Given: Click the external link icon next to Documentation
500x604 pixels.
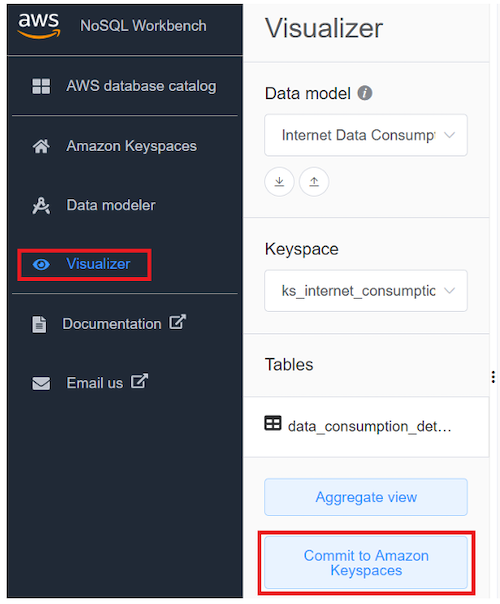Looking at the screenshot, I should 177,322.
